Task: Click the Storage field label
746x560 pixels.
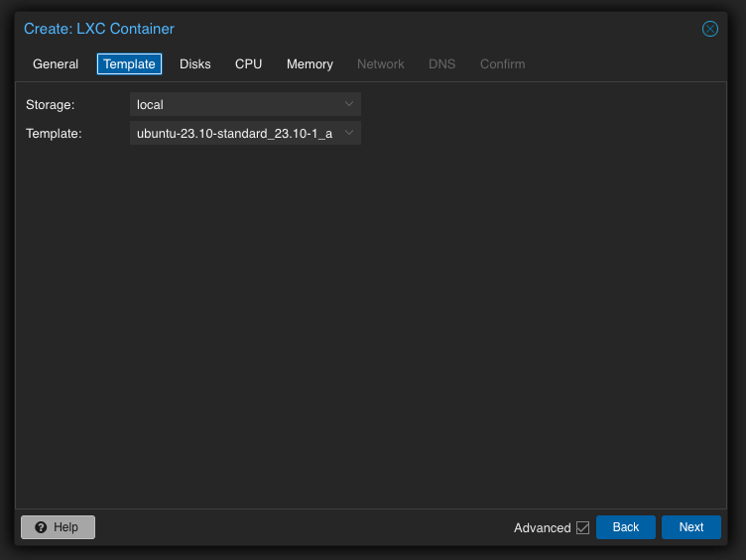Action: pyautogui.click(x=50, y=104)
